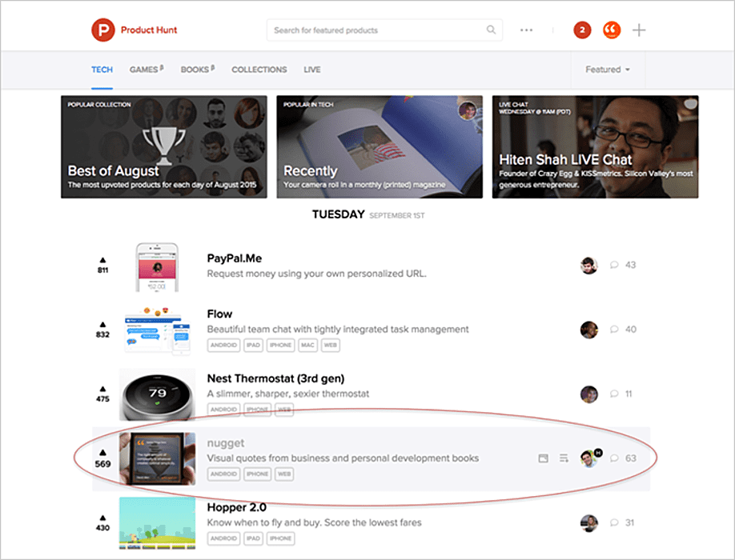View the Nest Thermostat hunter avatar
The height and width of the screenshot is (560, 735).
pyautogui.click(x=588, y=394)
